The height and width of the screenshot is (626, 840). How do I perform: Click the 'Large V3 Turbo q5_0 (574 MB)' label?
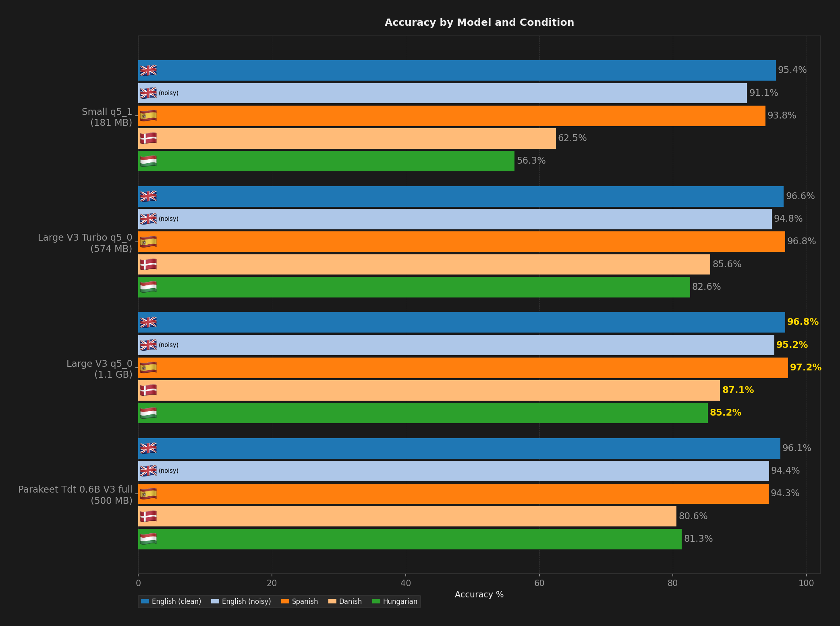(x=85, y=243)
